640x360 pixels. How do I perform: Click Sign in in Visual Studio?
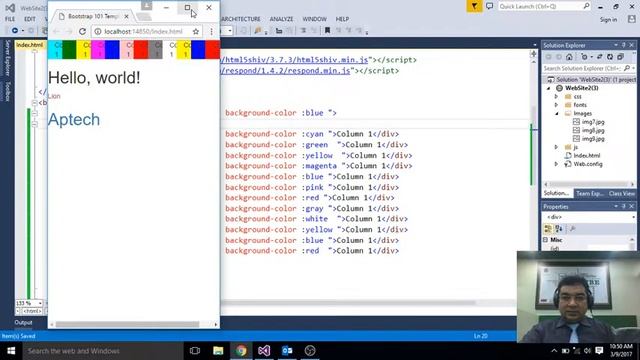coord(608,20)
